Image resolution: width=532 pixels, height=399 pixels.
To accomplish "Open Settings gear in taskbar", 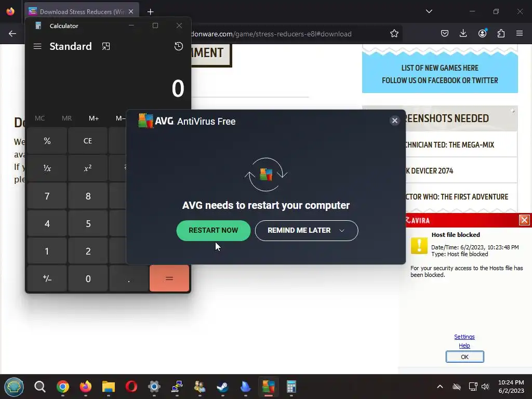I will click(x=154, y=387).
